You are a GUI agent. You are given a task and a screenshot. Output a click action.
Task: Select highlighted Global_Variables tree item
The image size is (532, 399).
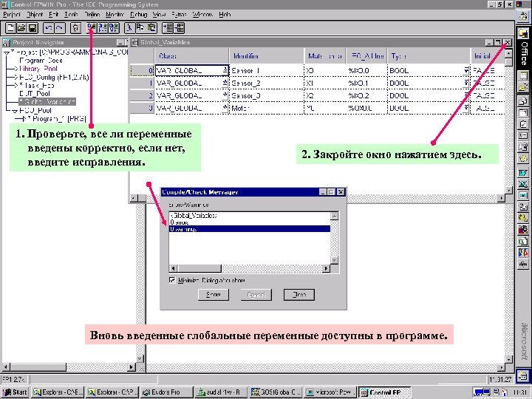click(47, 102)
